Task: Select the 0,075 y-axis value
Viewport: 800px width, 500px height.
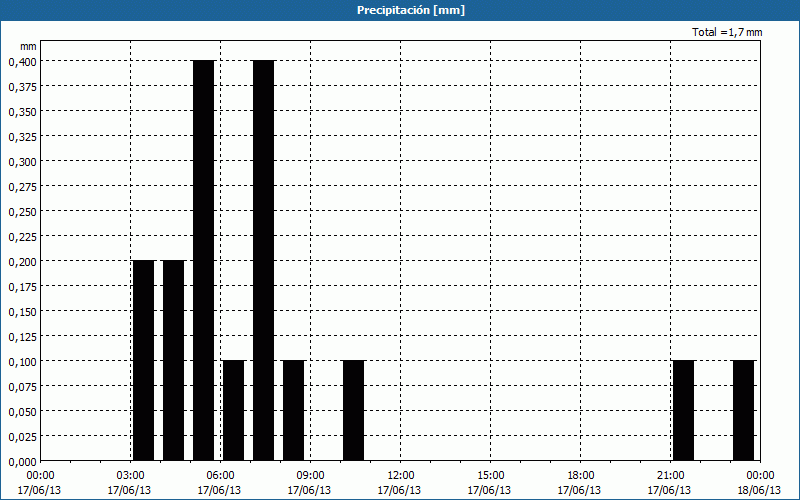Action: (22, 387)
